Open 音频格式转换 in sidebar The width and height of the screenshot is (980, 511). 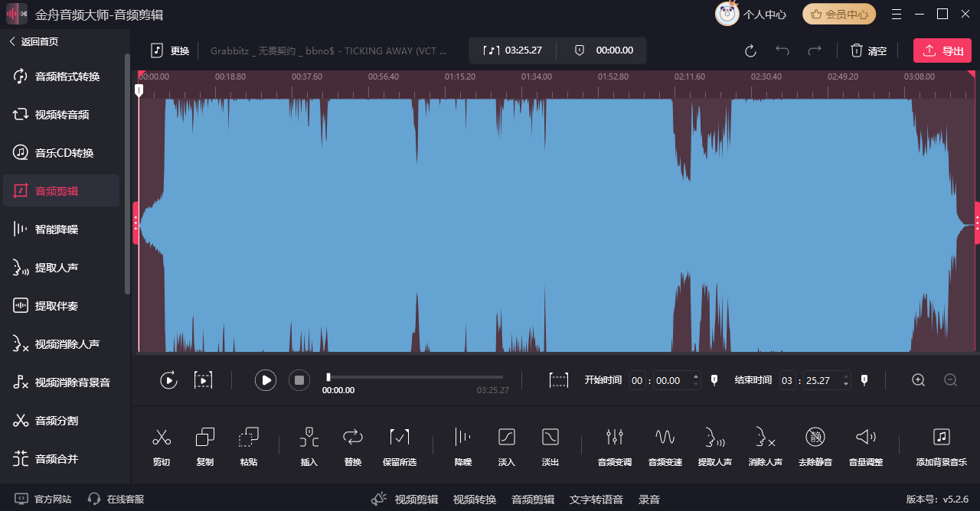pyautogui.click(x=61, y=76)
